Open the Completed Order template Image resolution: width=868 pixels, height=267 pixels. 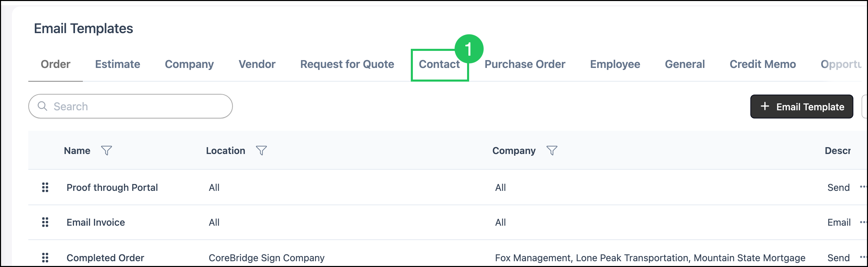point(105,258)
